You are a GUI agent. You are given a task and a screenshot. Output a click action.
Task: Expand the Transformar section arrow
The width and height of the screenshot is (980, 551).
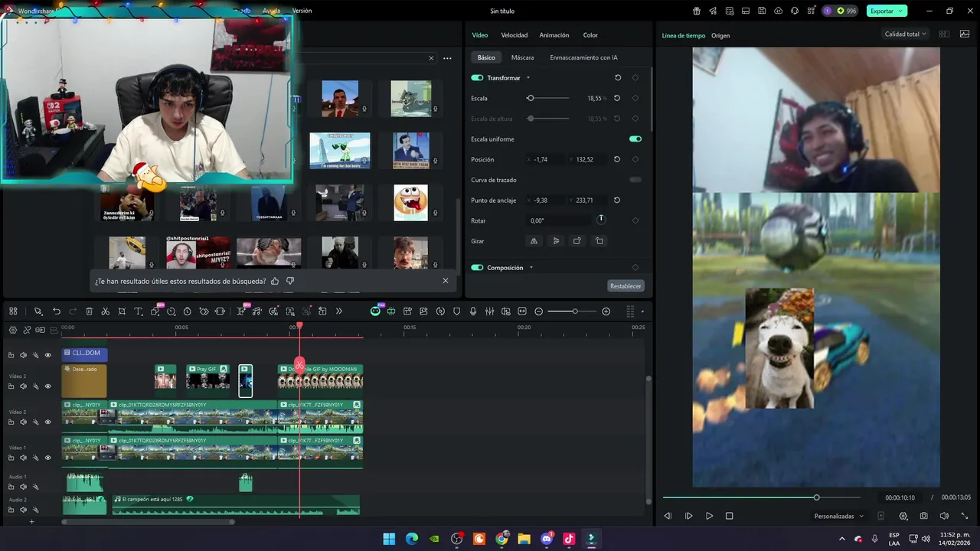[528, 78]
